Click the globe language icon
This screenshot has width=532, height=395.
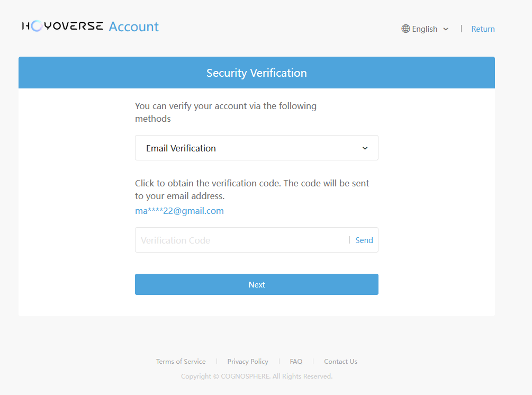405,29
